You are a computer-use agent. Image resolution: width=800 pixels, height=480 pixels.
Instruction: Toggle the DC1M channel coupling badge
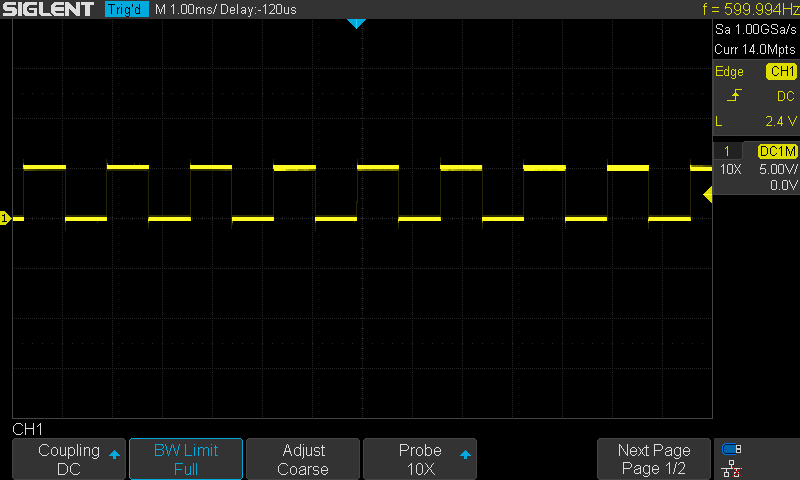coord(777,151)
